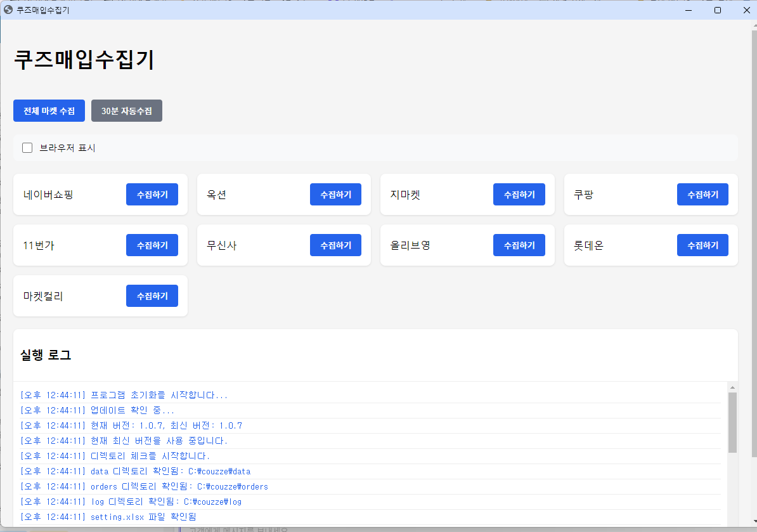The width and height of the screenshot is (757, 532).
Task: Click the 올리브영 market label
Action: 410,245
